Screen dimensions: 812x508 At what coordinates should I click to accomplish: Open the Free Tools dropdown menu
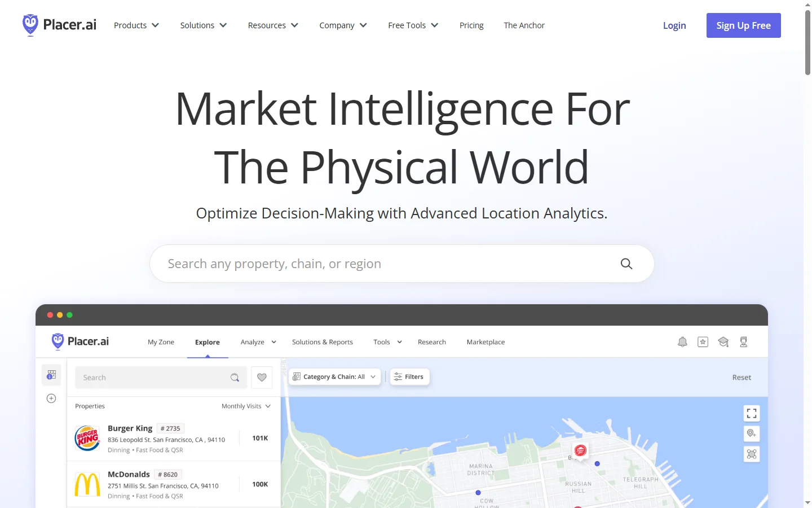[x=413, y=25]
